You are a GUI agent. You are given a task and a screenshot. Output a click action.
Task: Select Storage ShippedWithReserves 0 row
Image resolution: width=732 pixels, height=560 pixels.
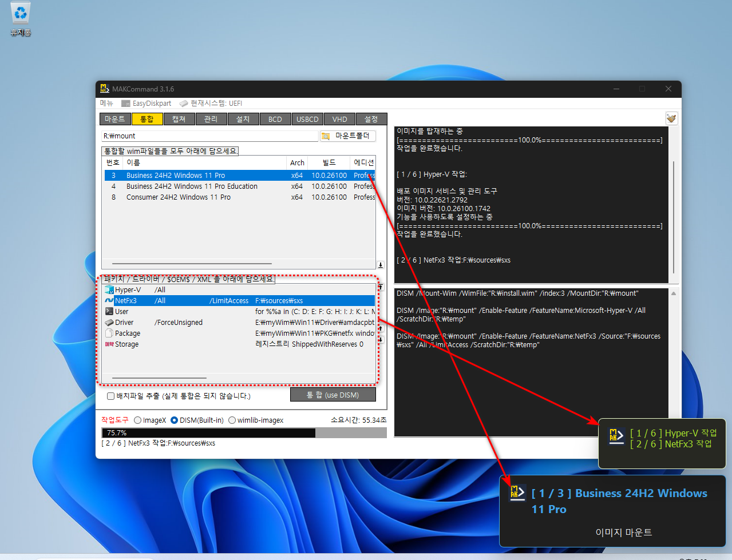[x=239, y=344]
